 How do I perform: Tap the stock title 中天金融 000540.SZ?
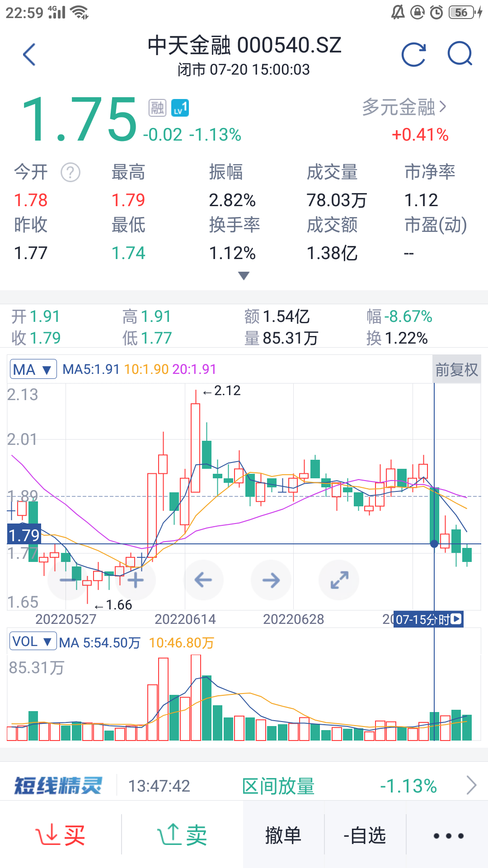244,45
